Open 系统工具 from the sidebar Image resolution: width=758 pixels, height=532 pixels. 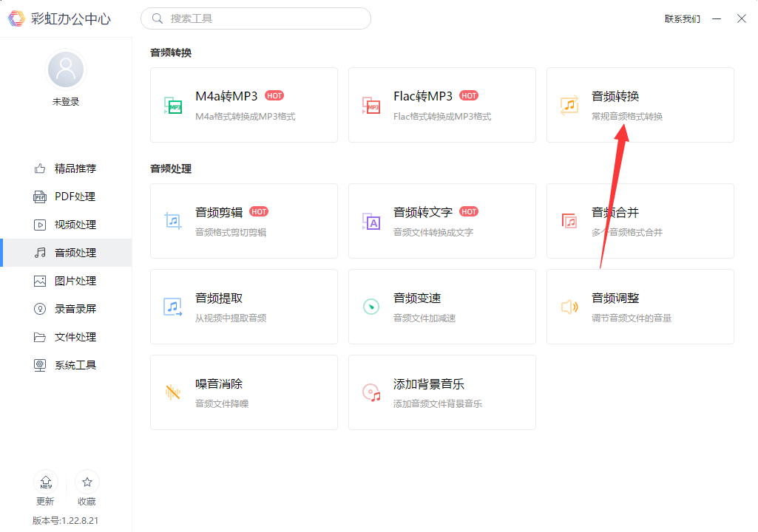74,365
